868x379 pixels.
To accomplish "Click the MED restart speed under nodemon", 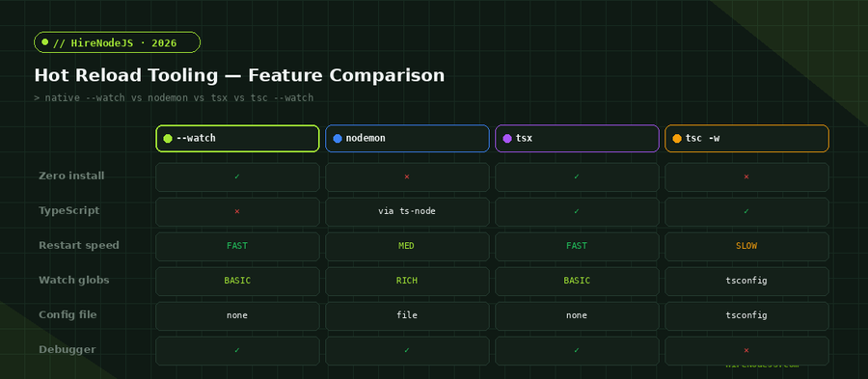I will point(406,246).
